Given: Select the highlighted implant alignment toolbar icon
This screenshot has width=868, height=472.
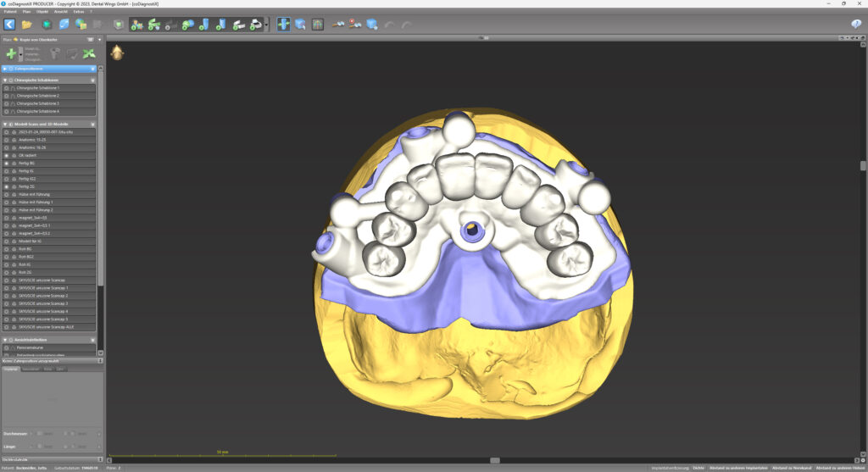Looking at the screenshot, I should pyautogui.click(x=282, y=25).
